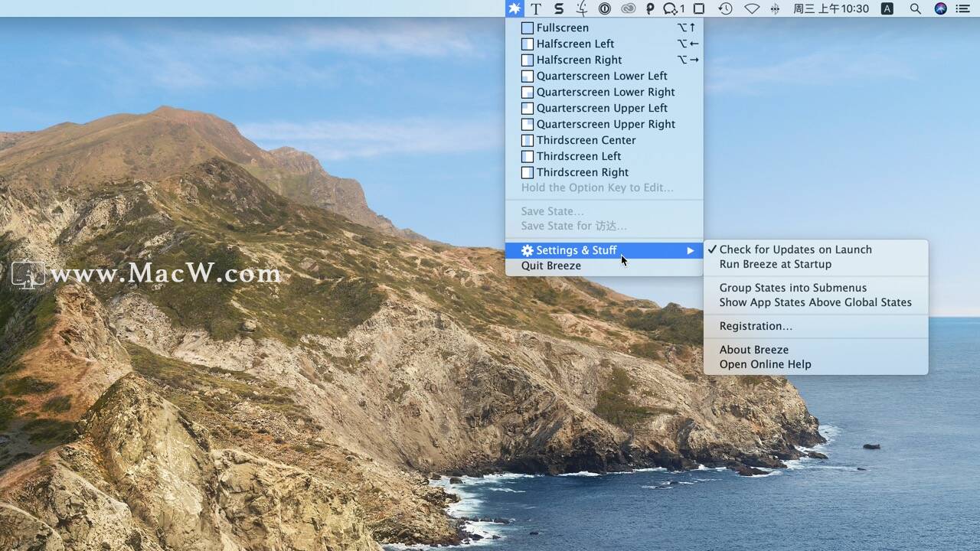Select Quarterscreen Lower Left
Viewport: 980px width, 551px height.
(x=604, y=76)
